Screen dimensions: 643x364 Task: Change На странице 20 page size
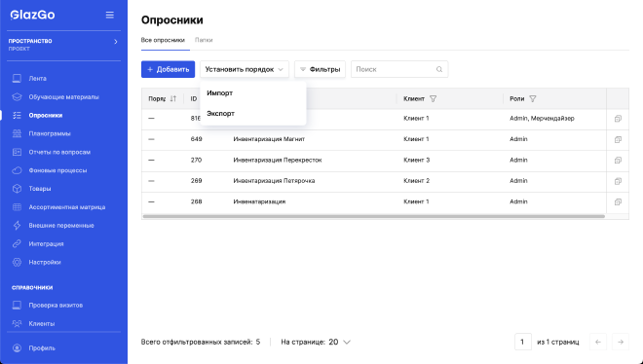[340, 342]
